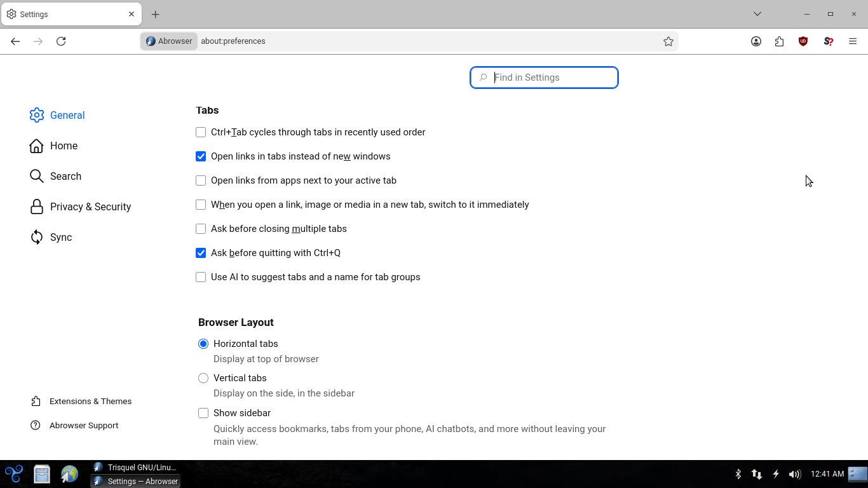
Task: Click the back arrow navigation icon
Action: (x=15, y=41)
